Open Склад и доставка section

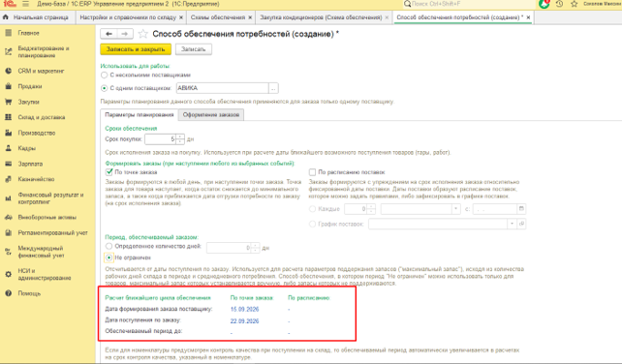click(x=42, y=117)
